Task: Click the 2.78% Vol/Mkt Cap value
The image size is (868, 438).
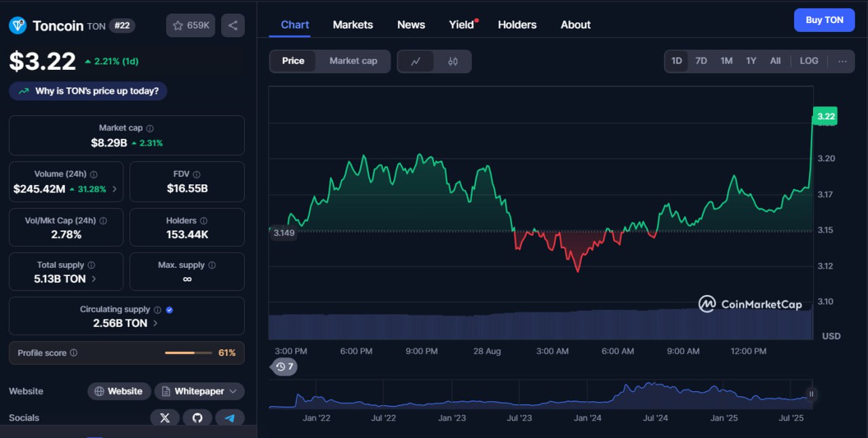Action: 66,235
